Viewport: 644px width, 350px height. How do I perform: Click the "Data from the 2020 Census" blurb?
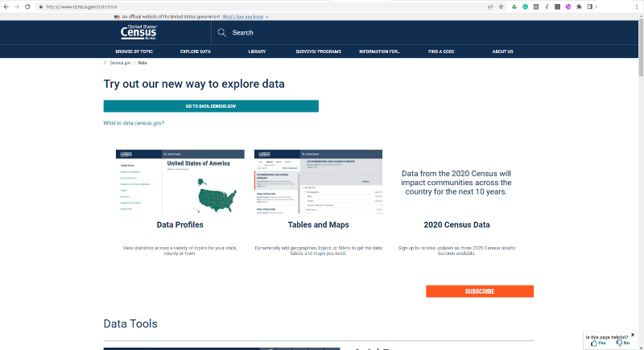tap(456, 183)
